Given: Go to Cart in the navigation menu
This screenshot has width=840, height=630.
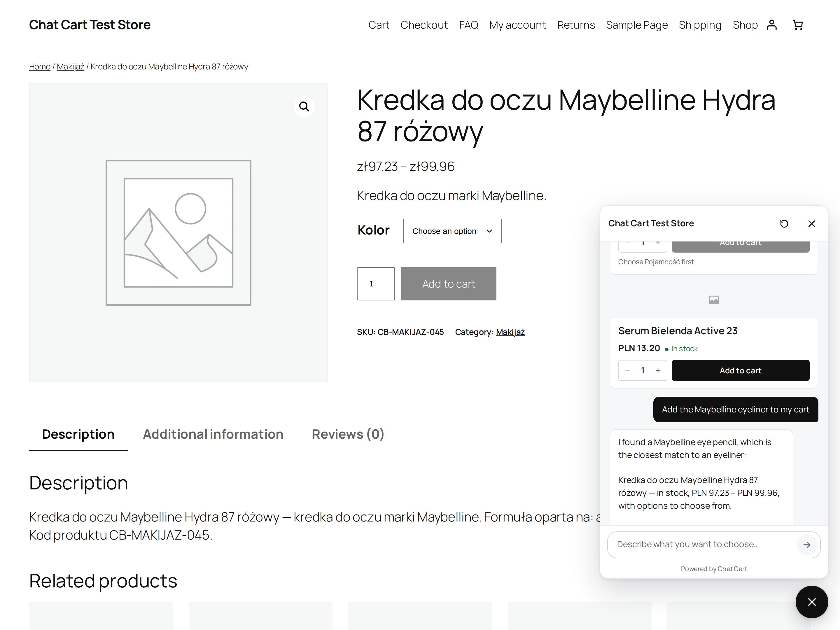Looking at the screenshot, I should click(379, 25).
